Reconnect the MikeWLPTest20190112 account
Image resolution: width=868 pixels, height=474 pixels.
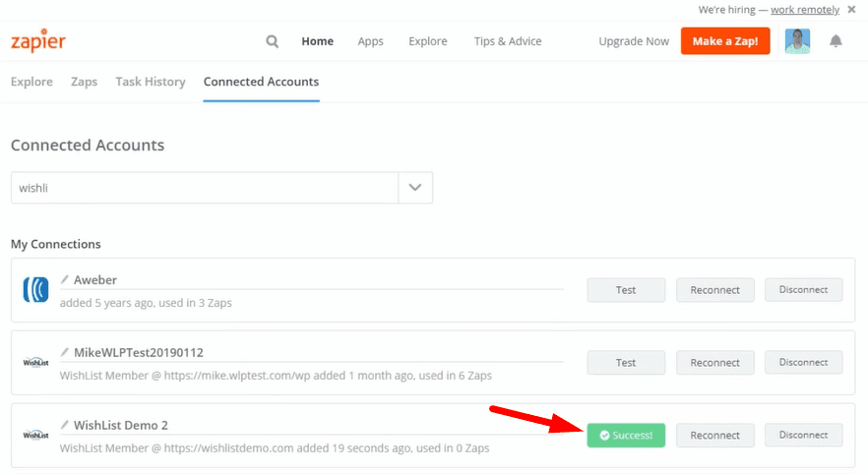click(x=715, y=362)
